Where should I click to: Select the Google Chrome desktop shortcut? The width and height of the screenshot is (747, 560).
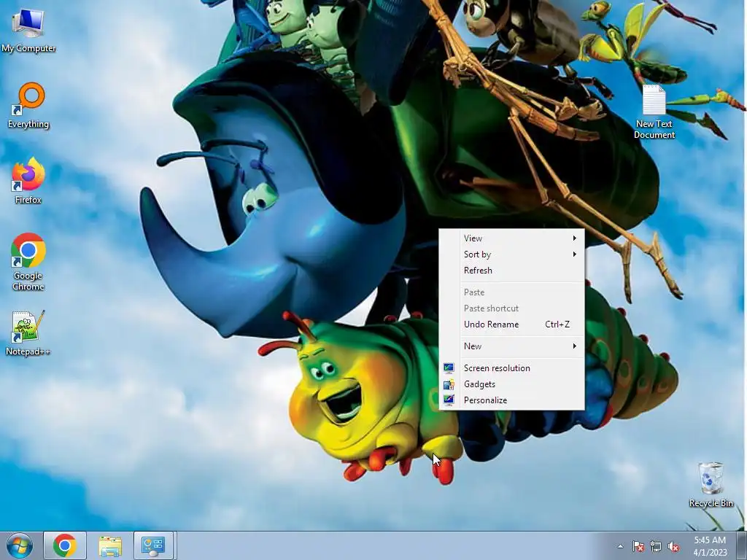coord(28,262)
